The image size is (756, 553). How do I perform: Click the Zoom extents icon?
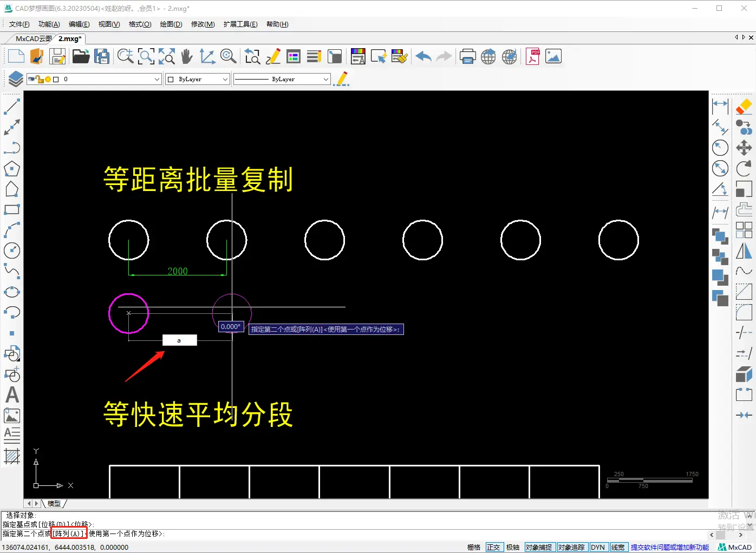tap(167, 56)
